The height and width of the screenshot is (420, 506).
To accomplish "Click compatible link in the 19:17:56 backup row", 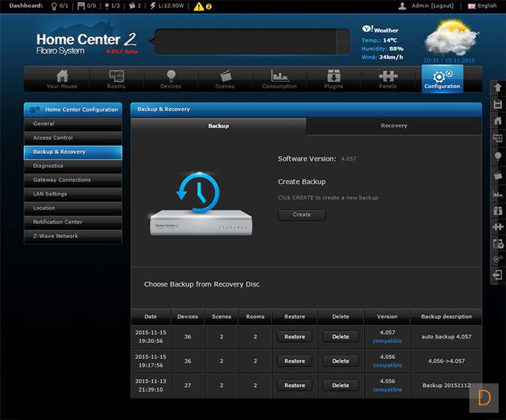I will [387, 366].
